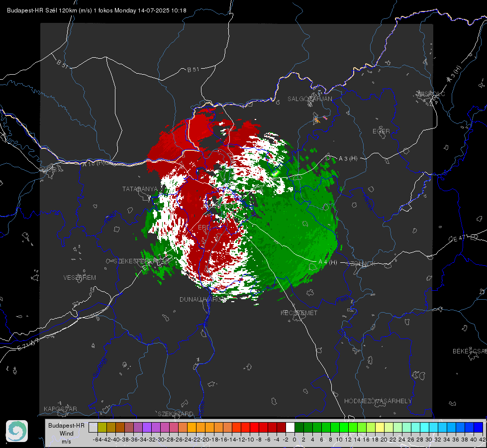Click the swirl weather service logo

[17, 431]
